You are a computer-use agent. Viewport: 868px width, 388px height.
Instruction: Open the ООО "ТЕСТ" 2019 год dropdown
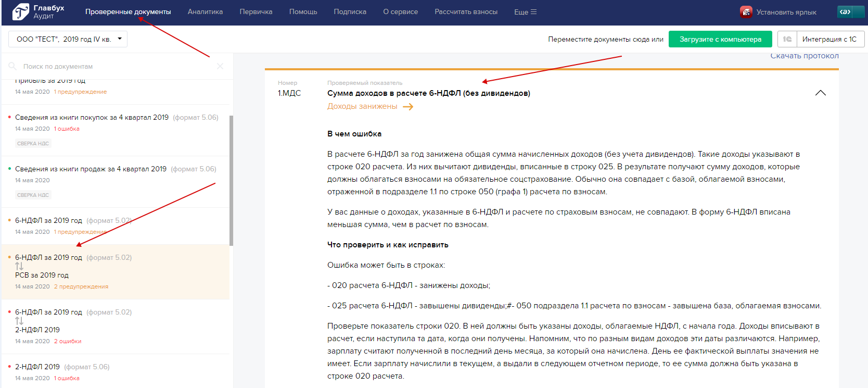coord(68,39)
